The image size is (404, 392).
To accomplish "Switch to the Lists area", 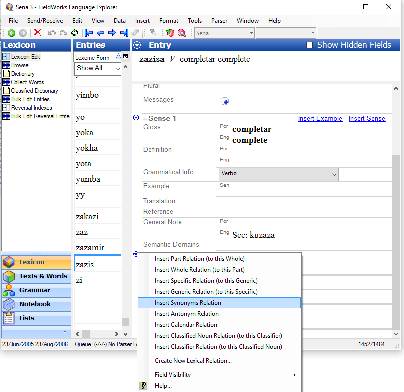I will click(x=36, y=318).
